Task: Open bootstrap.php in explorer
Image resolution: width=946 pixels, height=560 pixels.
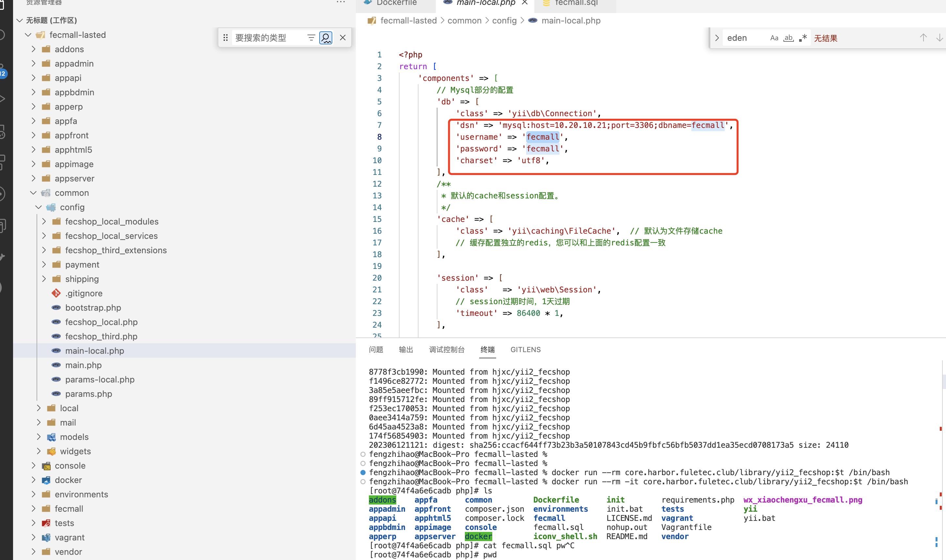Action: pyautogui.click(x=93, y=307)
